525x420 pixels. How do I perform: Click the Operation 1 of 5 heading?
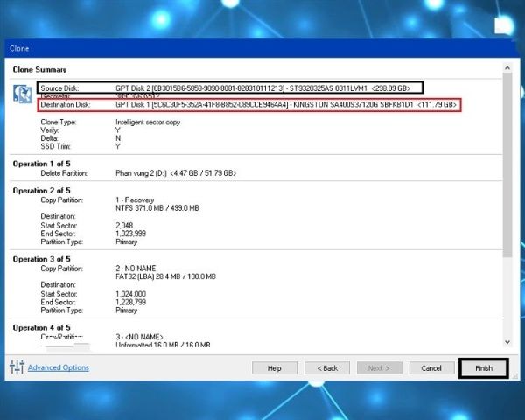(x=43, y=164)
